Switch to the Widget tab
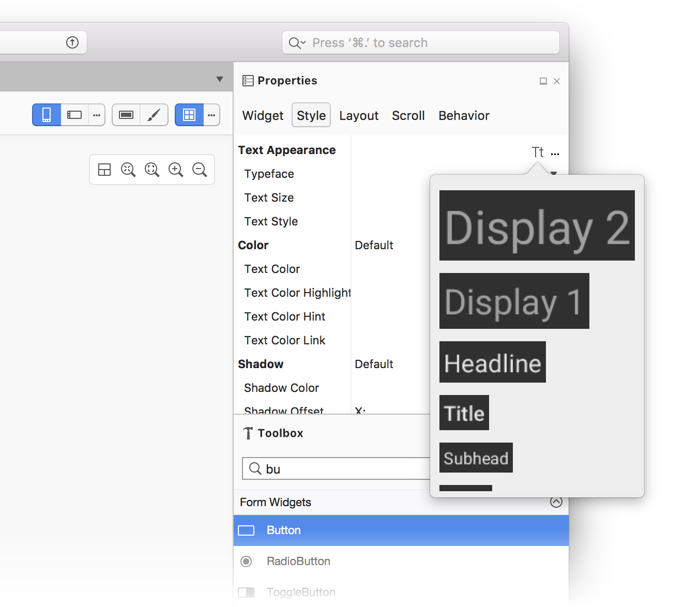The height and width of the screenshot is (607, 700). [263, 115]
